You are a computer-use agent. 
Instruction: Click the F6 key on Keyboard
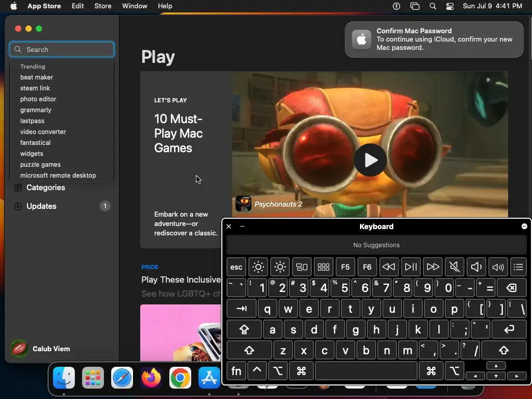tap(367, 267)
